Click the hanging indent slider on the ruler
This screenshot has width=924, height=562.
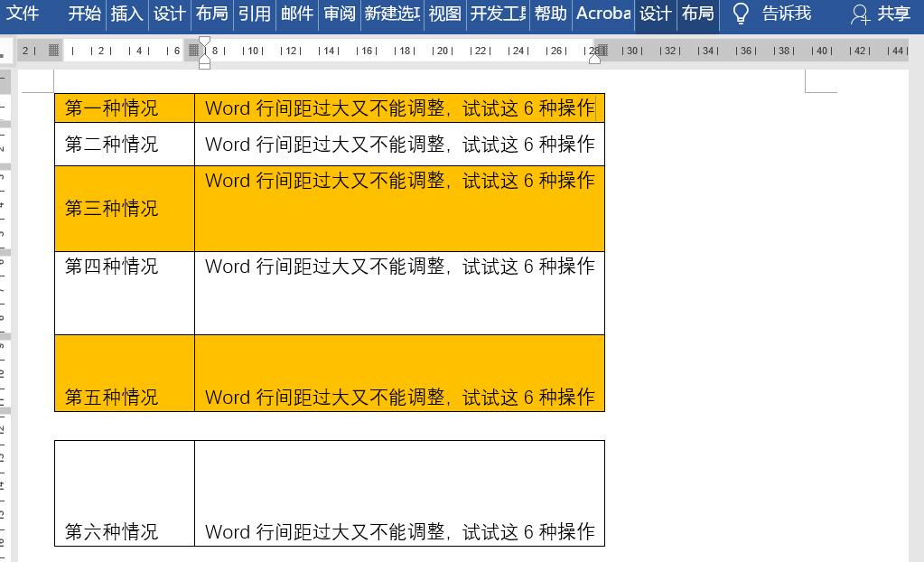coord(205,59)
